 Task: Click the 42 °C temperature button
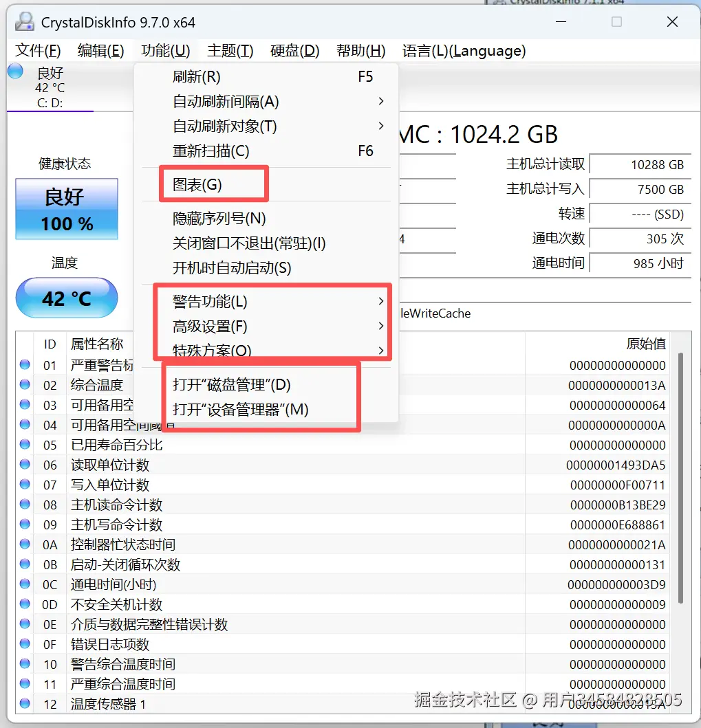[67, 298]
